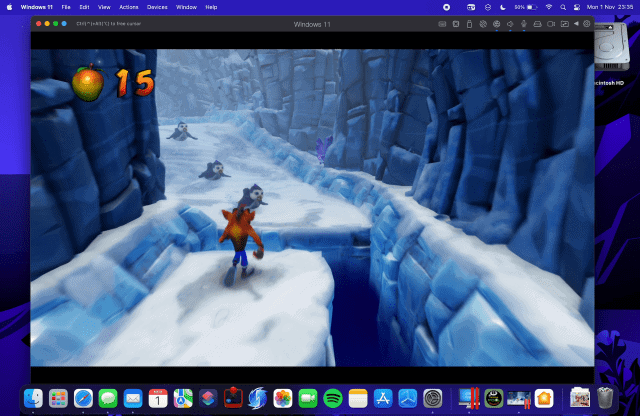This screenshot has height=416, width=640.
Task: Open Calendar from the Dock
Action: [158, 398]
